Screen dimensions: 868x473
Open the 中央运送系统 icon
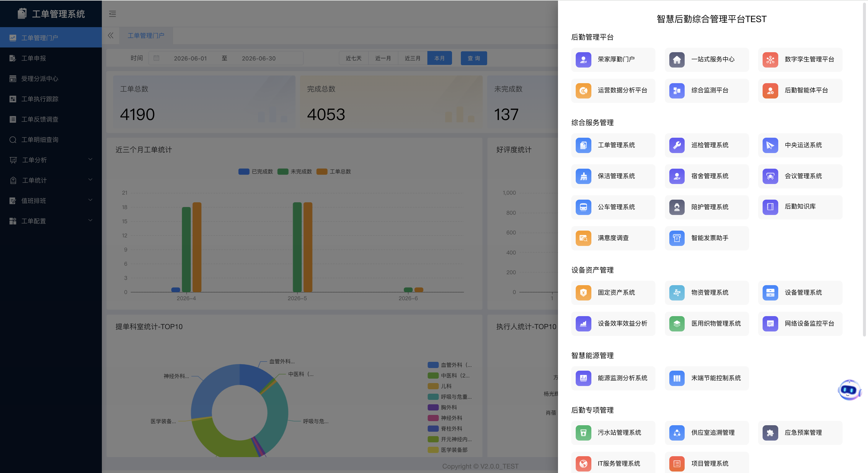tap(770, 145)
